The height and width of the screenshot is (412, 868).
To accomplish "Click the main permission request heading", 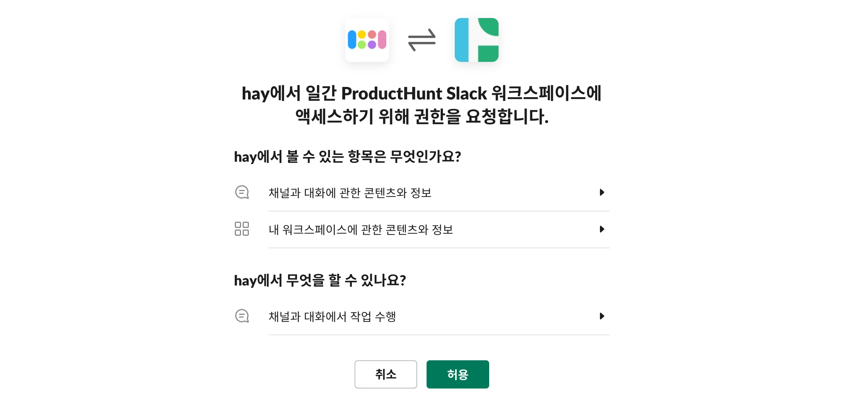I will click(422, 105).
